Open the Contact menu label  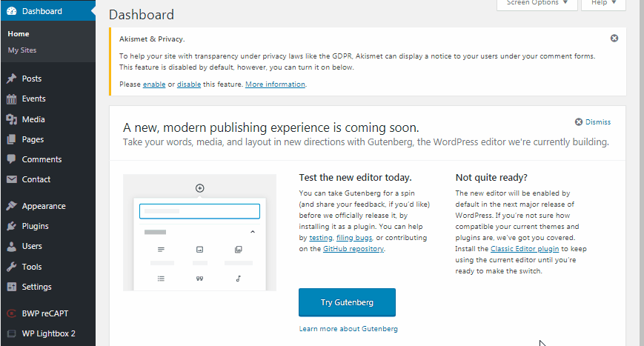(x=36, y=179)
